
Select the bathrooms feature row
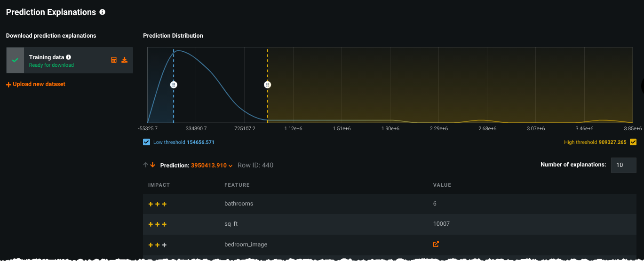(239, 204)
